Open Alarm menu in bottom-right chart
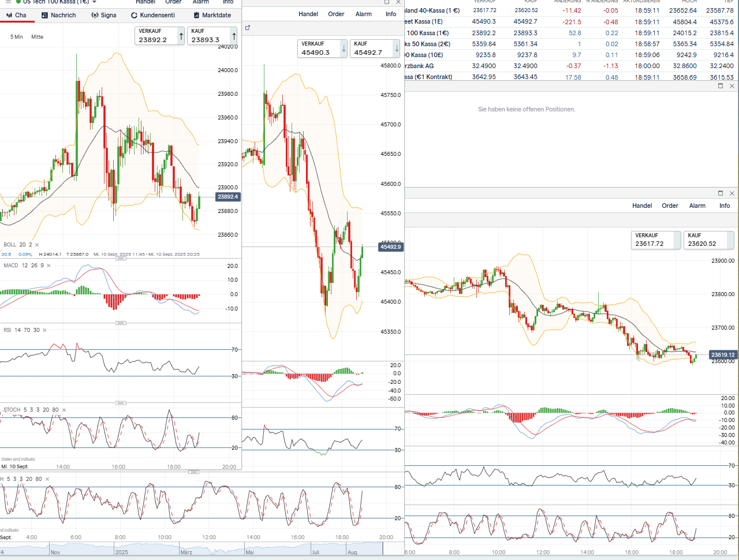 tap(697, 206)
